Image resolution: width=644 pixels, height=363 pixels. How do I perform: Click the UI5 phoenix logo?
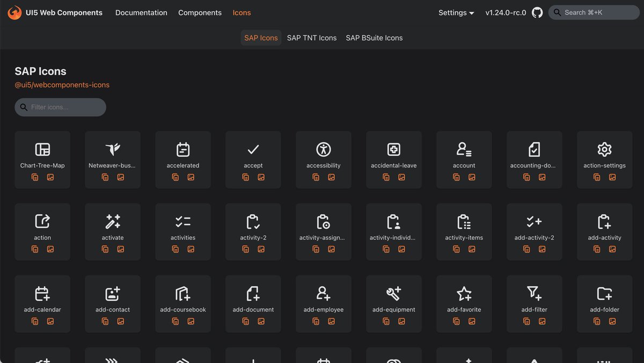14,12
